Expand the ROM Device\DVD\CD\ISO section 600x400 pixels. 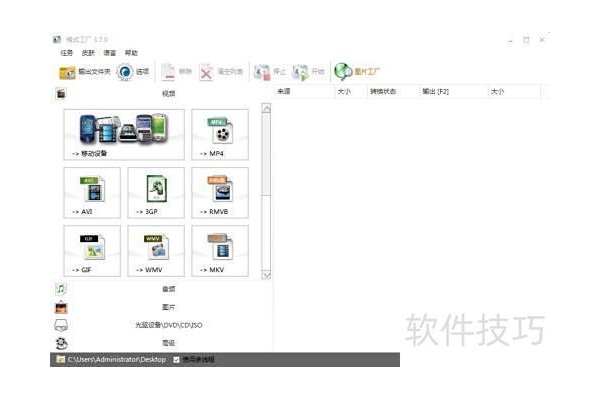167,325
